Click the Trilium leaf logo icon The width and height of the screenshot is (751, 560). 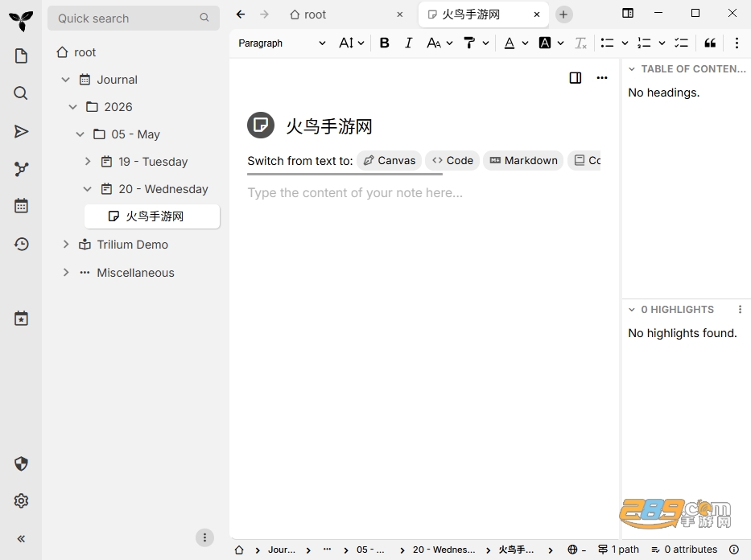tap(21, 21)
